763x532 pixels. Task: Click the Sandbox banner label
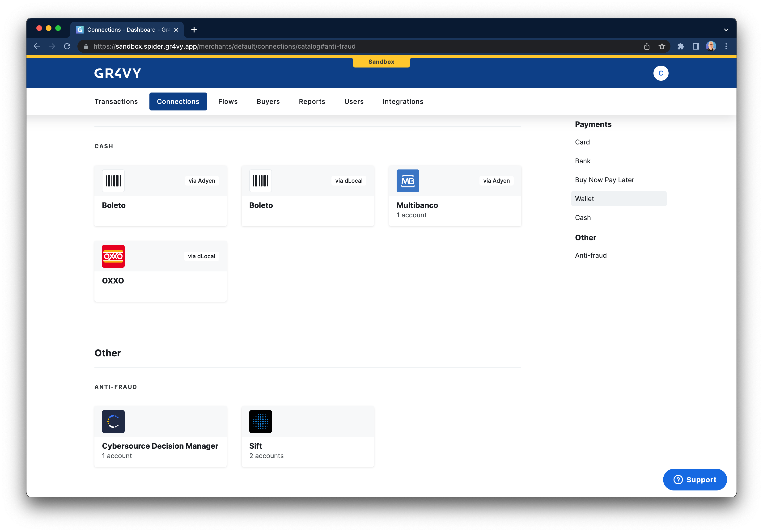click(381, 61)
